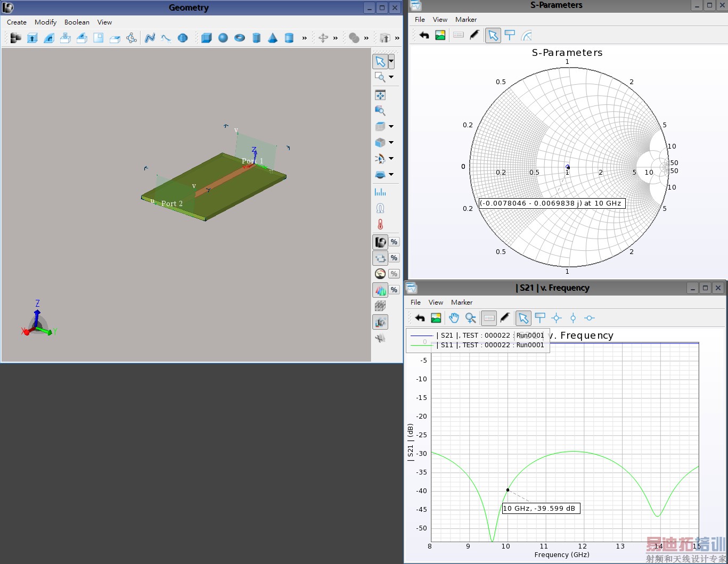Expand the gray cube view dropdown arrow
The image size is (728, 564).
pyautogui.click(x=391, y=127)
